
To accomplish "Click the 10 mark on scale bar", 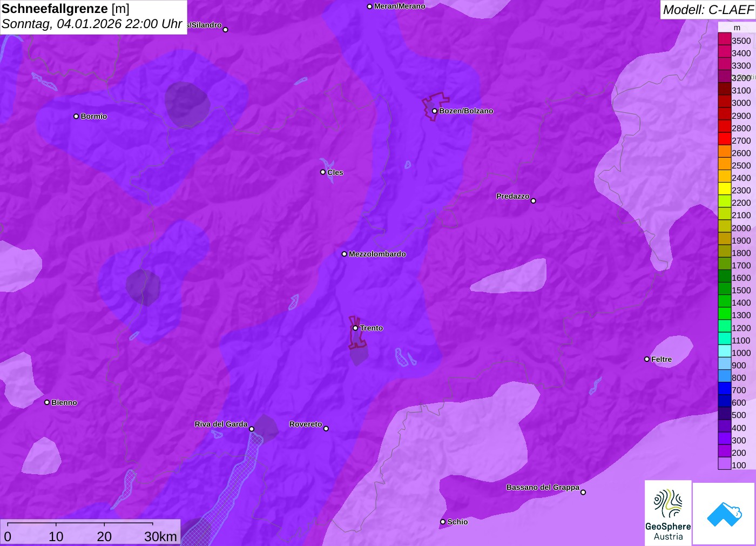I will click(56, 537).
